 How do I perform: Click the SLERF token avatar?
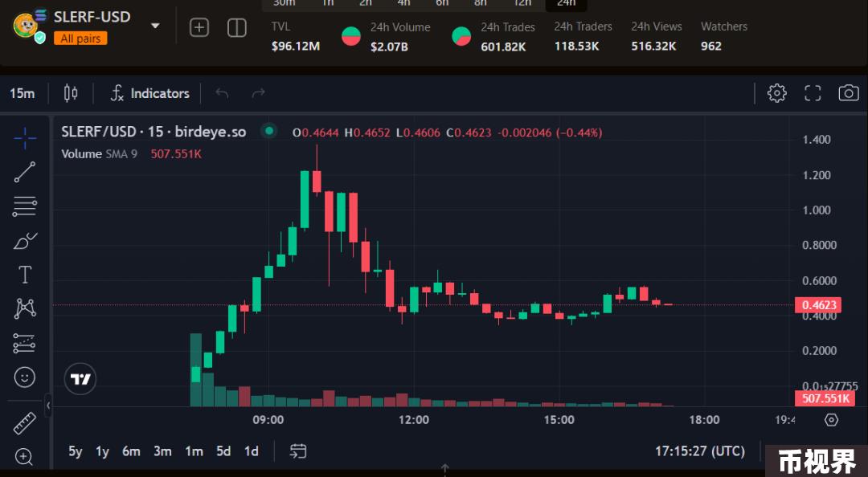pos(26,25)
